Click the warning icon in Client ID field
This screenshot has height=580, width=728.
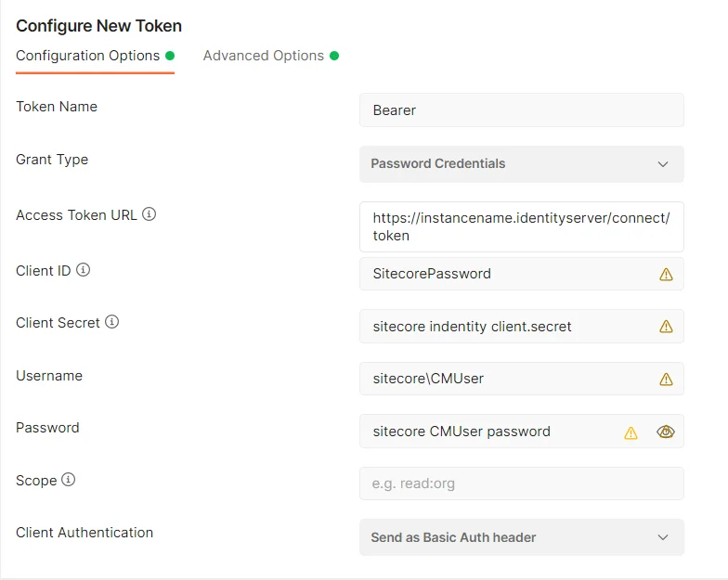tap(667, 275)
